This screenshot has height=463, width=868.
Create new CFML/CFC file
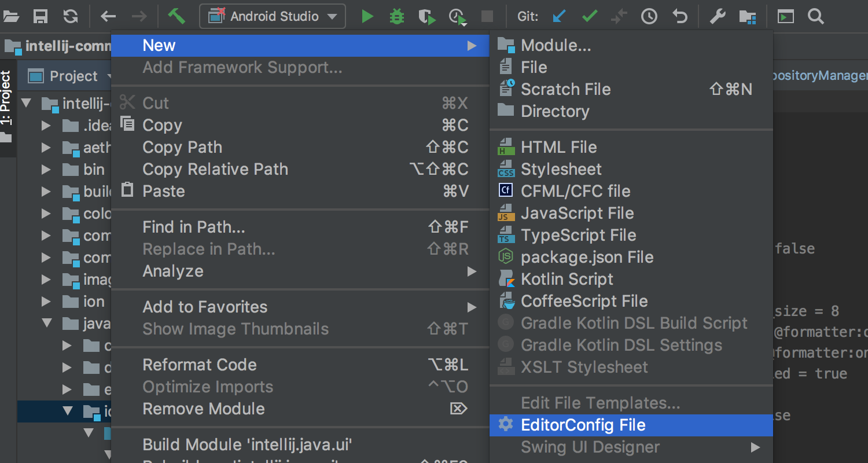(631, 191)
